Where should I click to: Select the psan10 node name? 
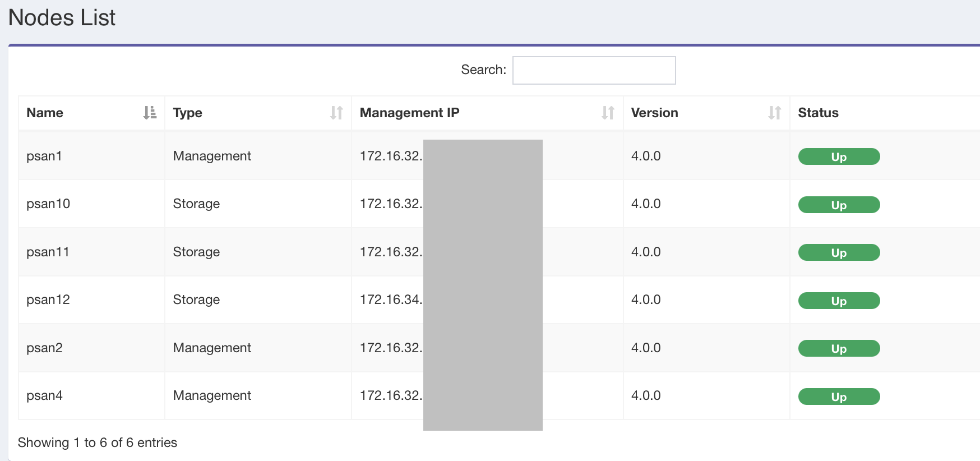pos(48,204)
